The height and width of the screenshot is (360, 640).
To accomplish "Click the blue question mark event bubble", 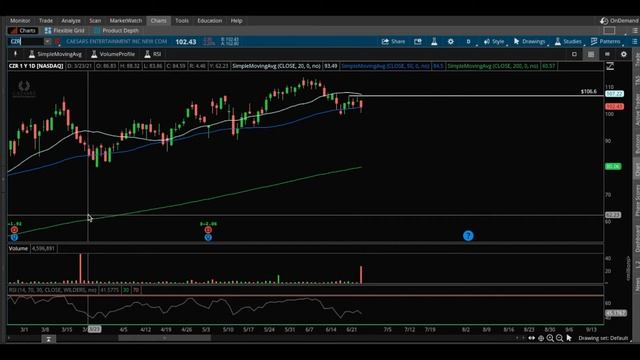I will click(468, 236).
